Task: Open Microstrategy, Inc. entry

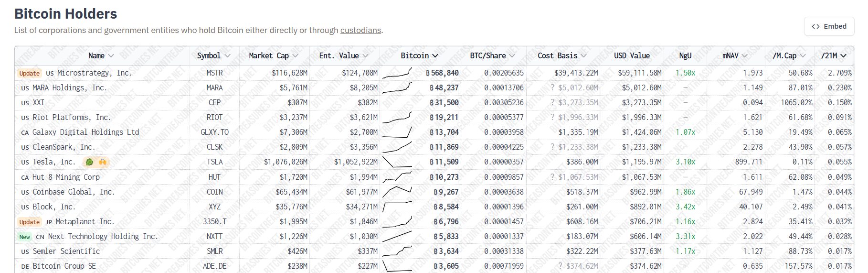Action: 95,73
